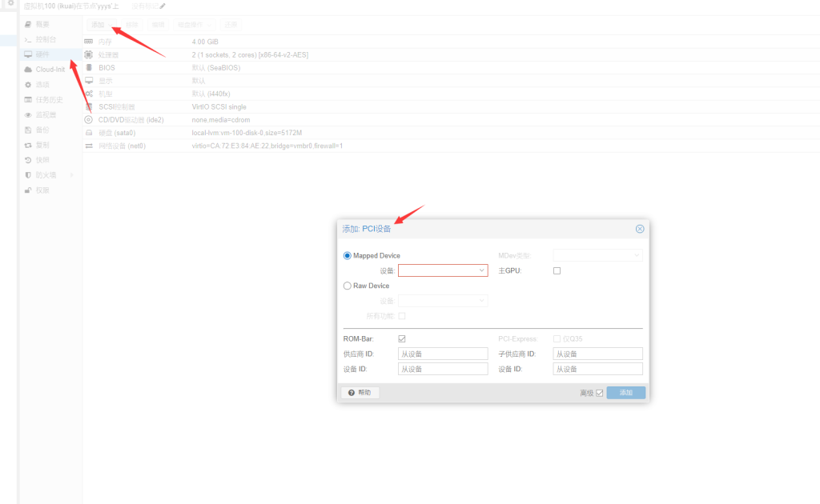Click the 供应商 ID input field

pyautogui.click(x=443, y=354)
